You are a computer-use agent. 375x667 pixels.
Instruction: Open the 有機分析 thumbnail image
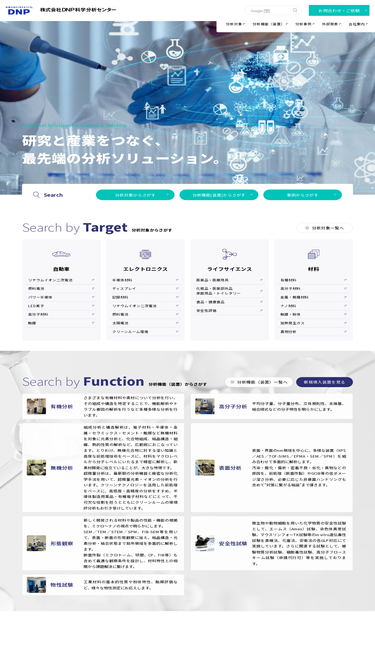coord(37,406)
